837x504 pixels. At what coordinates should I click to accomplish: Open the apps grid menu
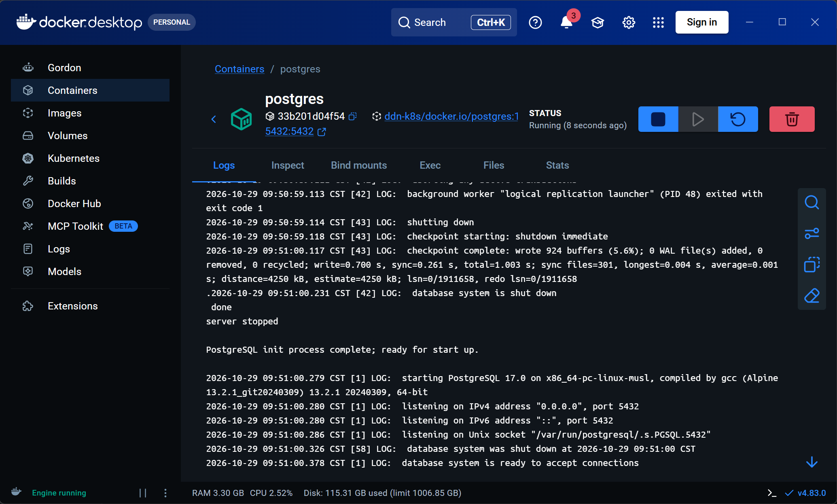(658, 23)
